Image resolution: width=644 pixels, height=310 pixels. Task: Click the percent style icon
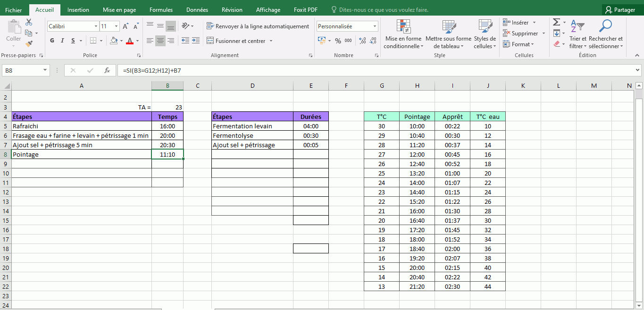pos(338,41)
